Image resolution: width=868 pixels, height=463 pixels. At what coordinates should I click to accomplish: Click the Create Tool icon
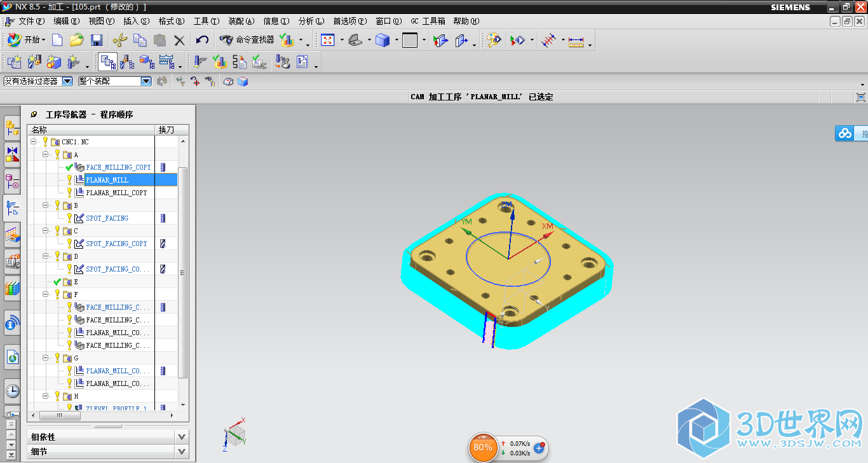pos(34,62)
